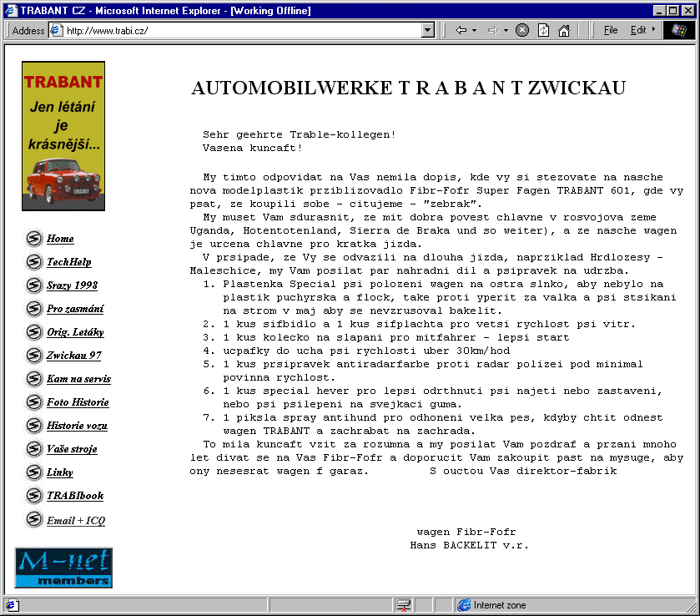This screenshot has width=700, height=616.
Task: Open the Linky page link
Action: [60, 472]
